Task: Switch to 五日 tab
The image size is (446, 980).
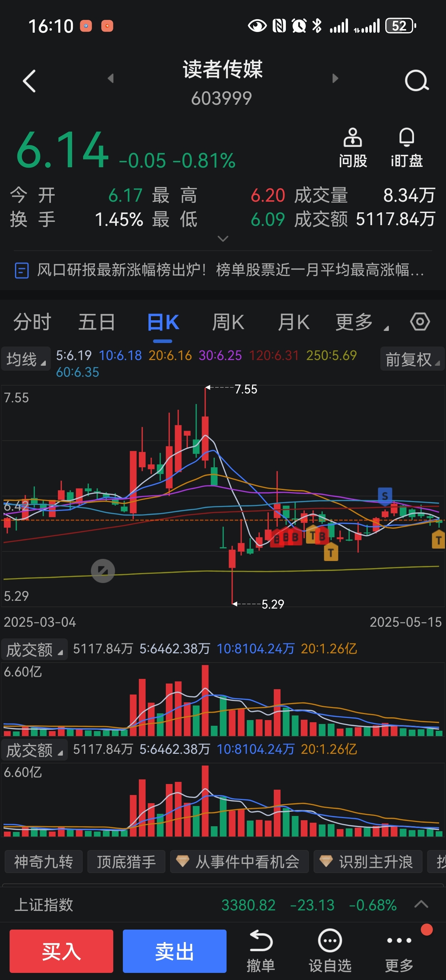Action: tap(97, 322)
